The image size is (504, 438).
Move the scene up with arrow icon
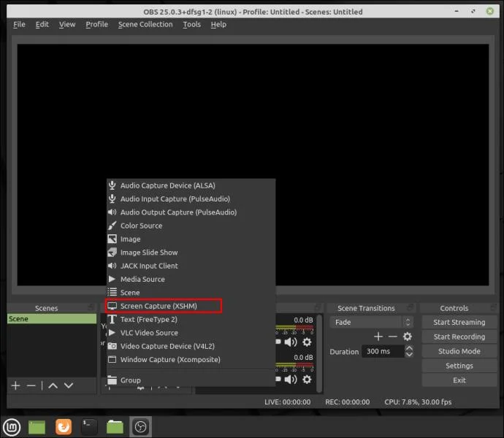(53, 385)
